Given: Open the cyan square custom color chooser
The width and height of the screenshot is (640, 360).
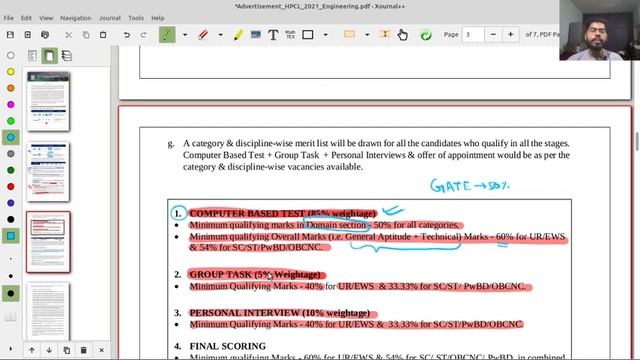Looking at the screenshot, I should coord(11,236).
